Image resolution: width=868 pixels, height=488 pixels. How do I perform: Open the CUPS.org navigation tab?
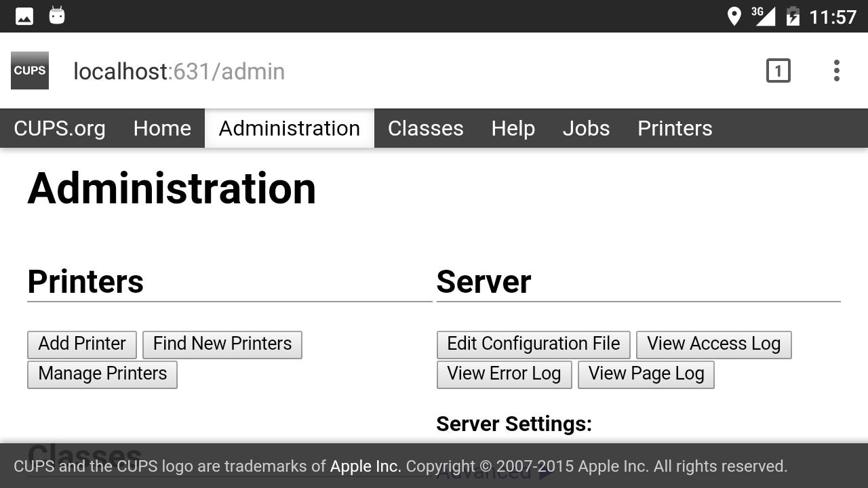(60, 128)
